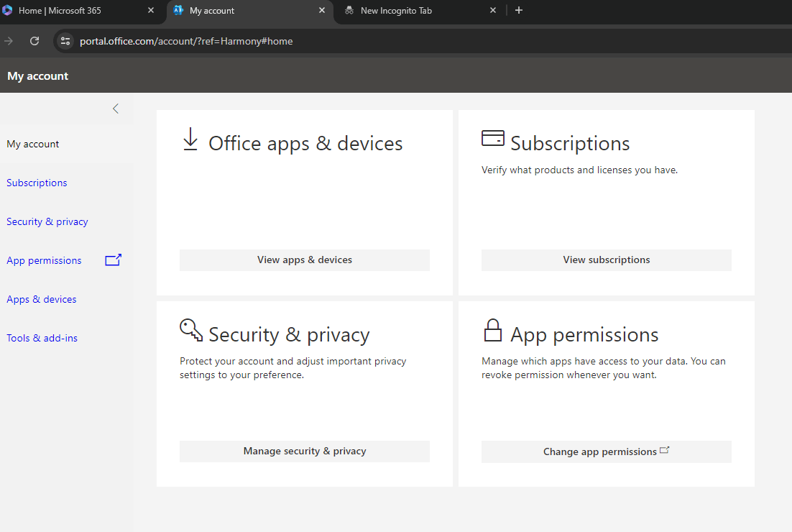
Task: Click 'Protect your account' description text
Action: click(293, 368)
